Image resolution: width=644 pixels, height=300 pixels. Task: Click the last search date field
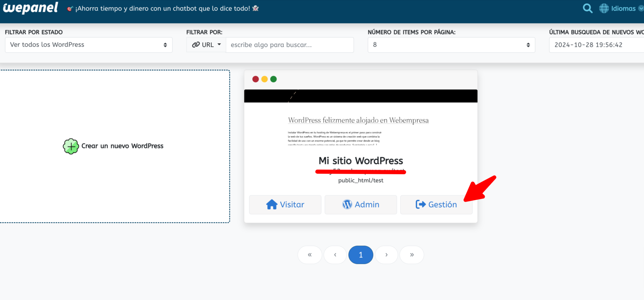pyautogui.click(x=596, y=45)
